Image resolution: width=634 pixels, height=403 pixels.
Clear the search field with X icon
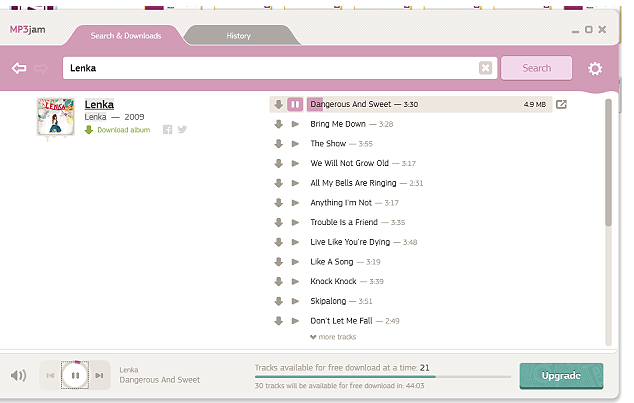(x=486, y=68)
